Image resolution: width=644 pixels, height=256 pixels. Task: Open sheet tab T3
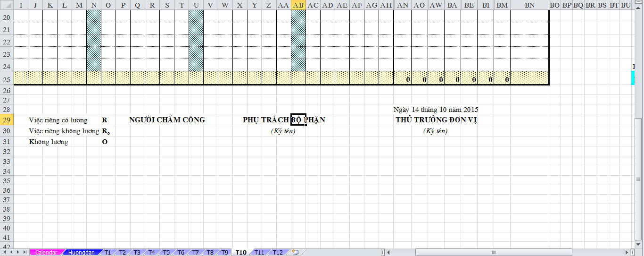[x=137, y=253]
